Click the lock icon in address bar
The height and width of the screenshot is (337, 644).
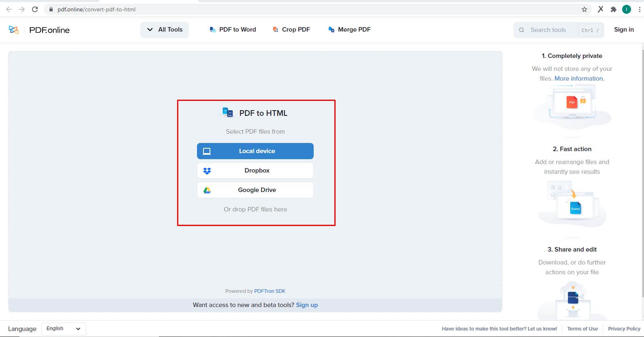point(51,9)
